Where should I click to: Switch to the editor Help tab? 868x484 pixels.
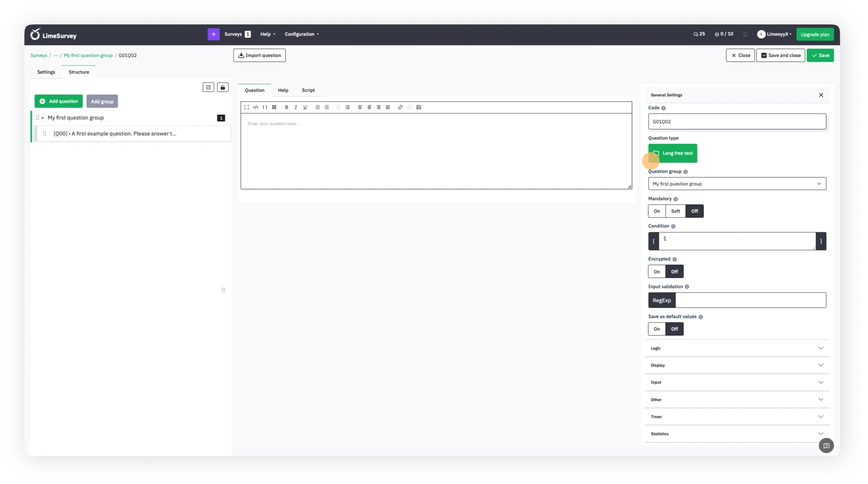[283, 90]
